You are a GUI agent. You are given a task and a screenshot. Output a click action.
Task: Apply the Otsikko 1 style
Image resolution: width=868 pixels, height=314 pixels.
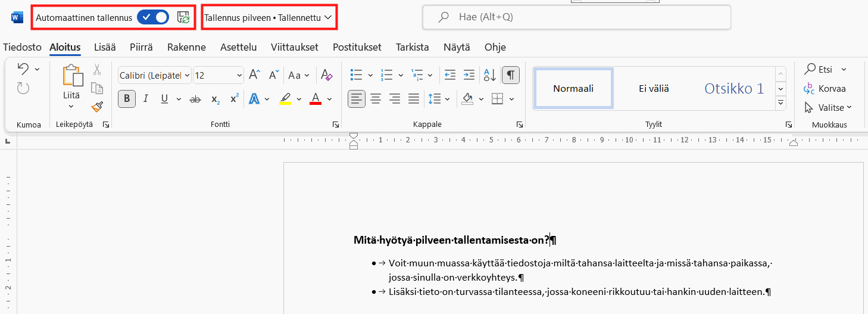[x=733, y=89]
